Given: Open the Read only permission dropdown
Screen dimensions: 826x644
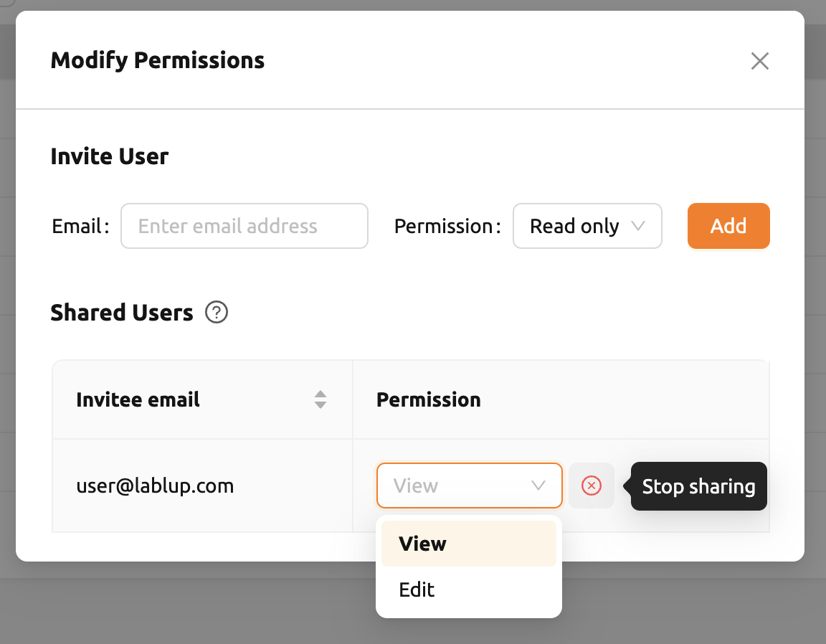Looking at the screenshot, I should [x=587, y=226].
